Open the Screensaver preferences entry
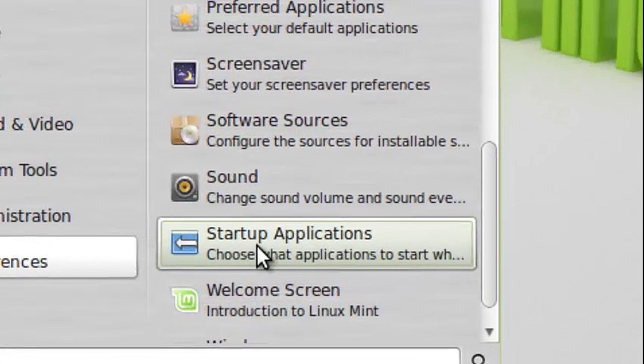Screen dimensions: 644x364 317,74
